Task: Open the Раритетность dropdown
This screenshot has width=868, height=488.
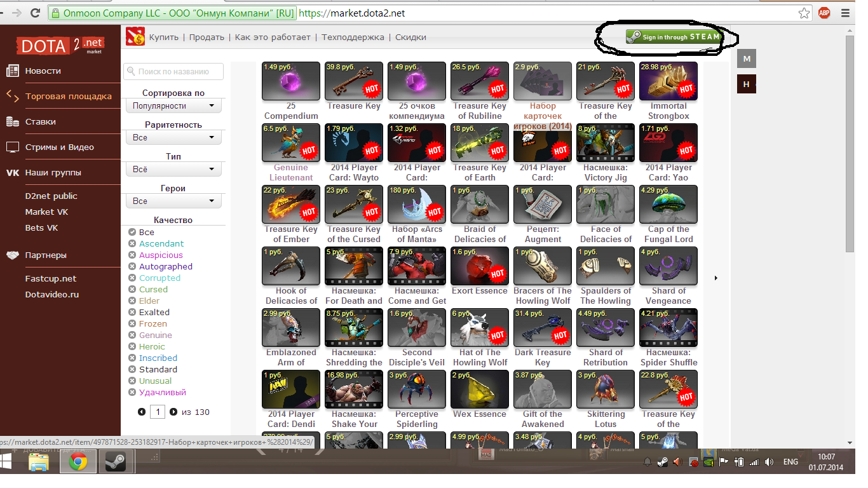Action: (173, 137)
